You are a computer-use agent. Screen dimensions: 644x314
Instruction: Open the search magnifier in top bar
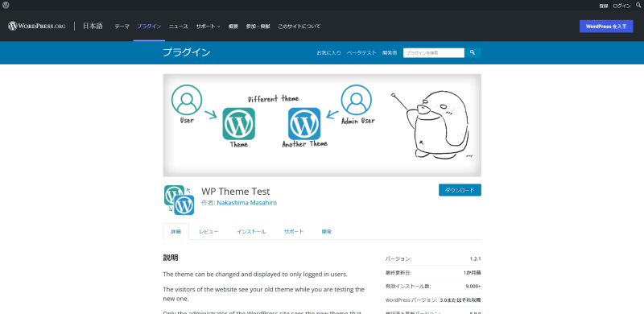638,6
